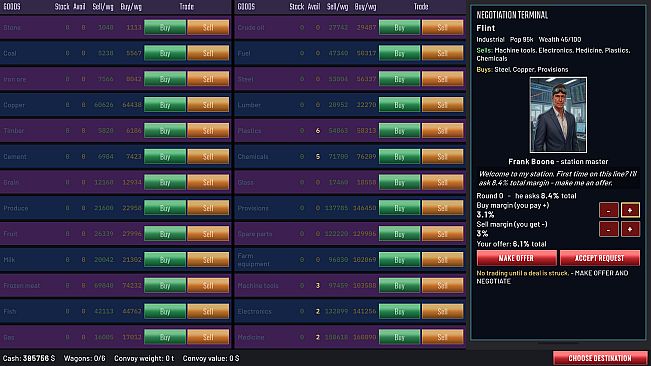Click CHOOSE DESTINATION button
The width and height of the screenshot is (651, 366).
600,358
